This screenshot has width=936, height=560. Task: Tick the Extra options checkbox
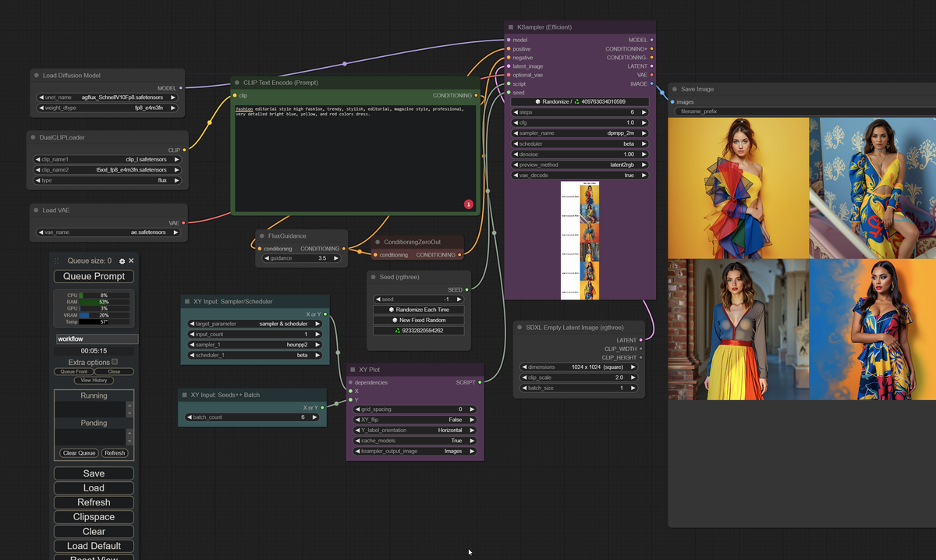coord(115,362)
